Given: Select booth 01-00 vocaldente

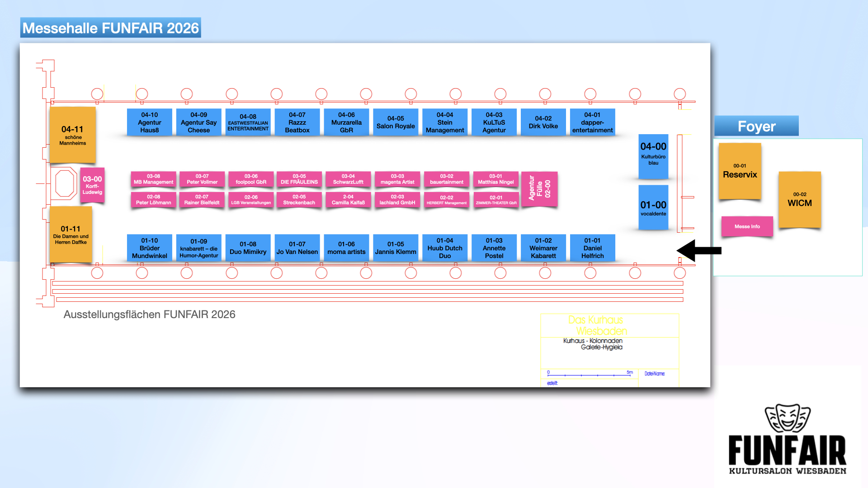Looking at the screenshot, I should click(653, 207).
